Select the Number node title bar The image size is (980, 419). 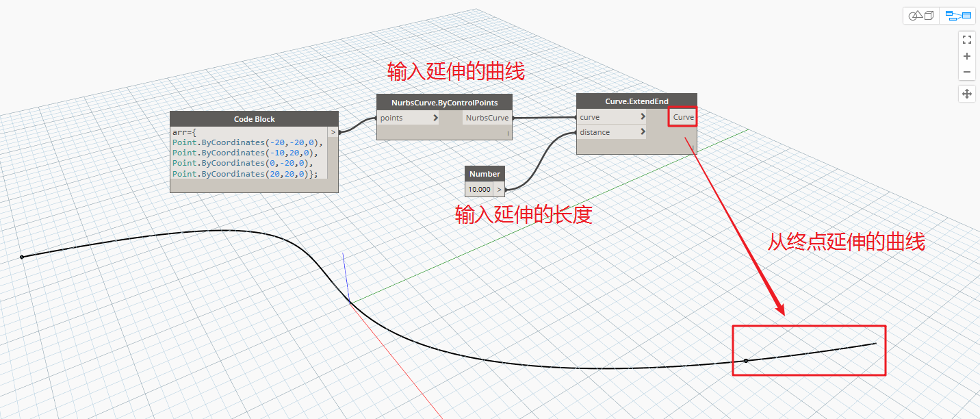click(x=485, y=174)
